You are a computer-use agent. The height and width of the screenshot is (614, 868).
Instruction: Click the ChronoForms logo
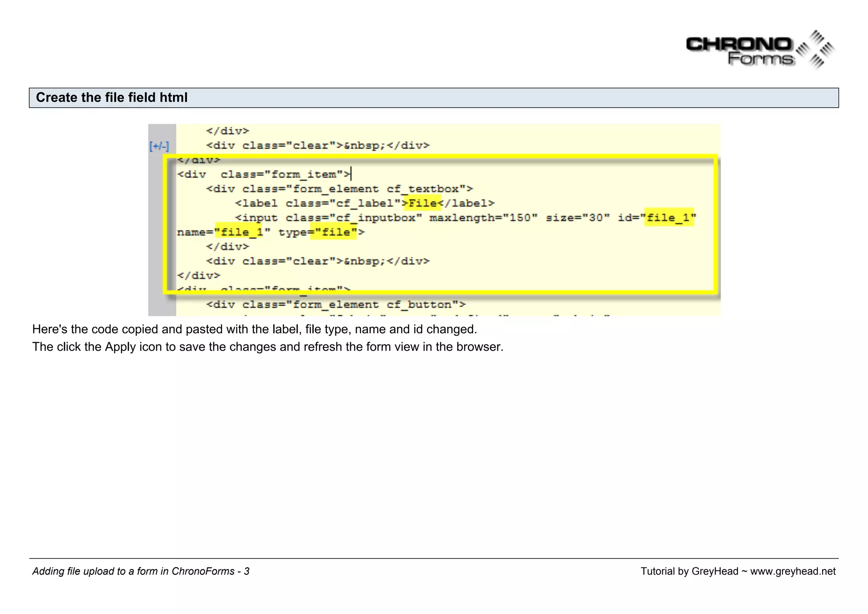(761, 50)
